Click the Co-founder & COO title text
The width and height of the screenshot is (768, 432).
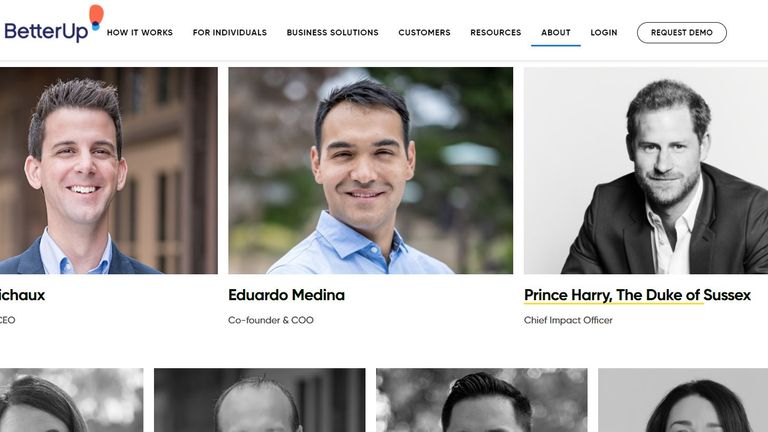271,320
